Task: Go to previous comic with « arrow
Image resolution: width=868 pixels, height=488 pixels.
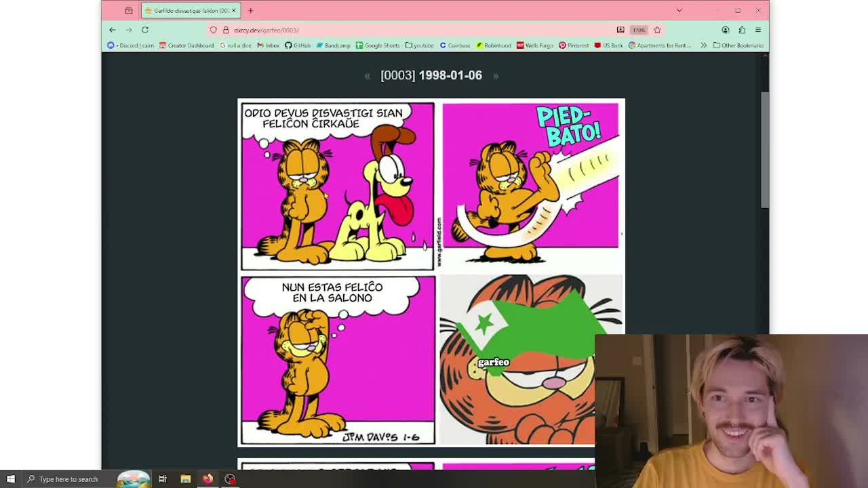Action: click(x=367, y=76)
